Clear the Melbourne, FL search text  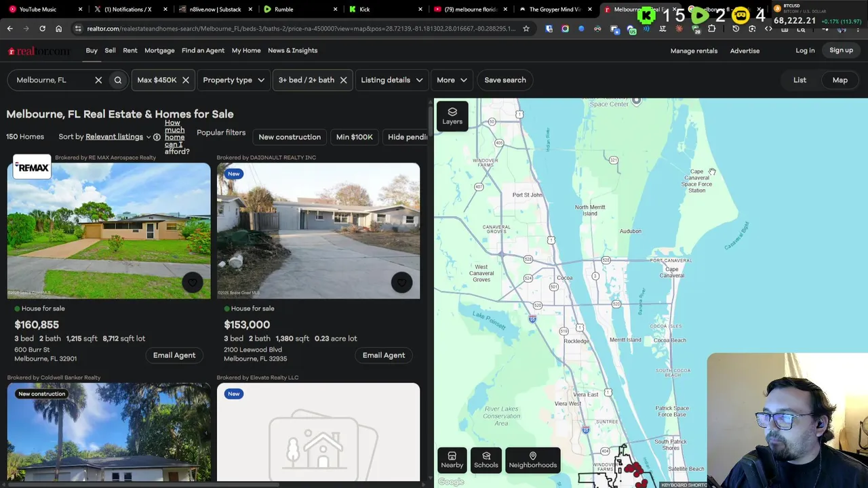98,80
